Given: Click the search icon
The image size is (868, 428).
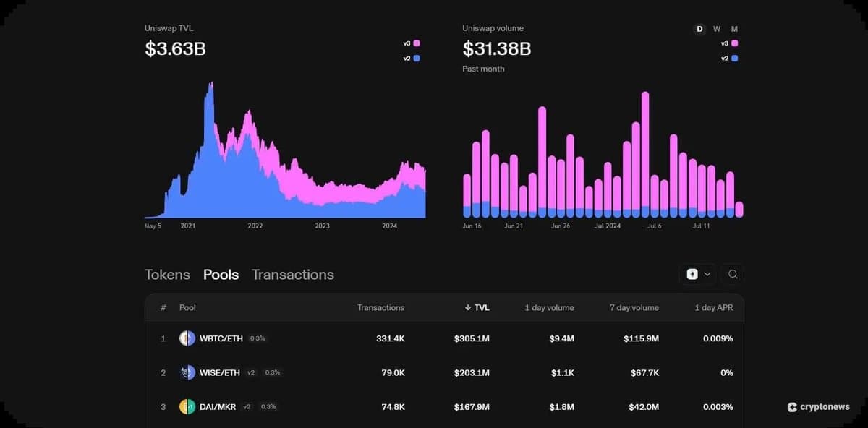Looking at the screenshot, I should click(733, 275).
